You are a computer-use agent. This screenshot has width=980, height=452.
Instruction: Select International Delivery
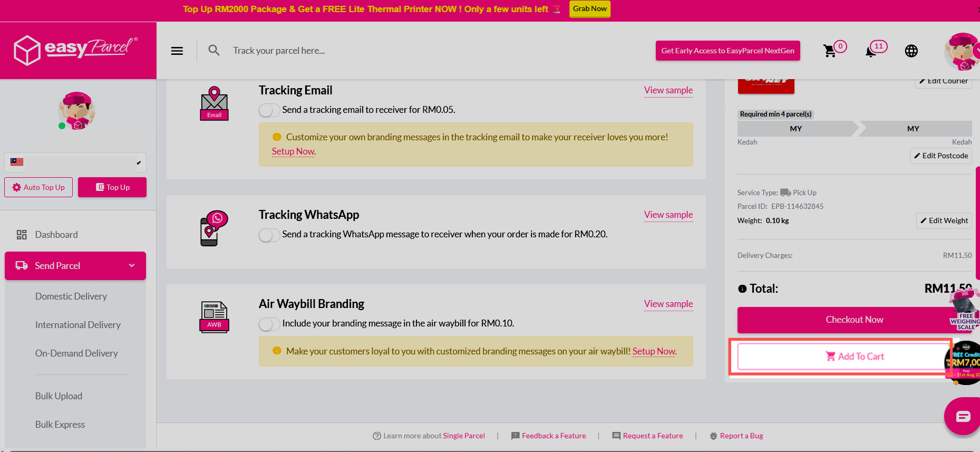(x=78, y=325)
